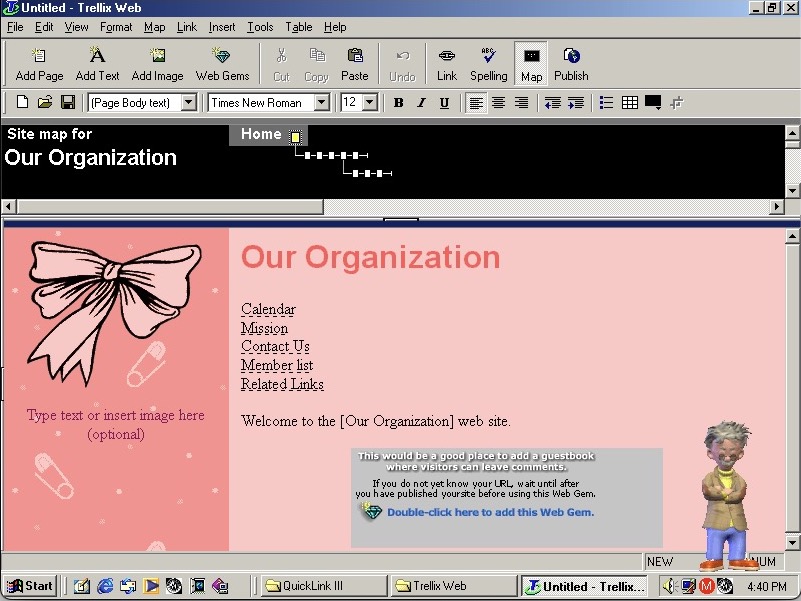Click the Save disk icon
This screenshot has height=601, width=801.
68,103
